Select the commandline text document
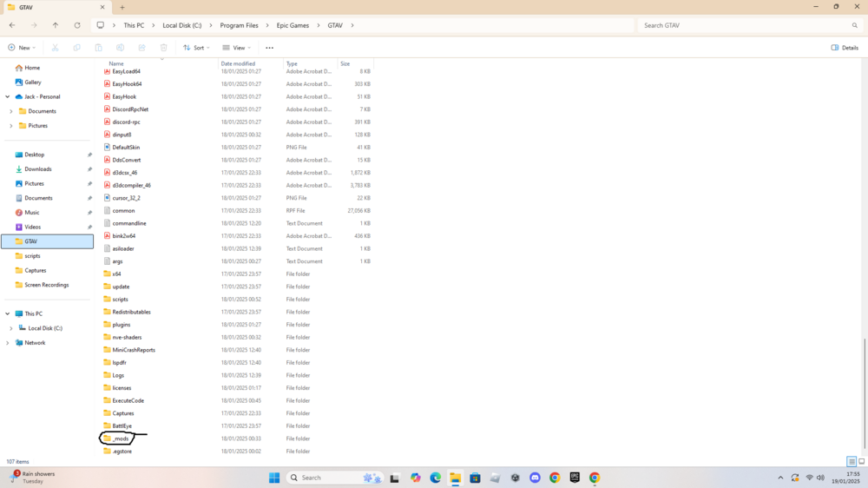 (129, 223)
